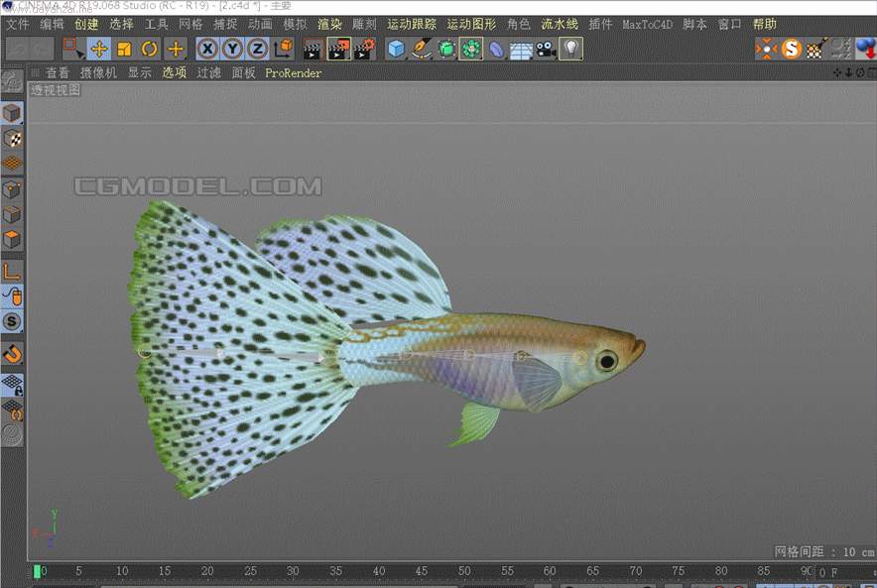Screen dimensions: 877x588
Task: Toggle X axis lock
Action: 206,48
